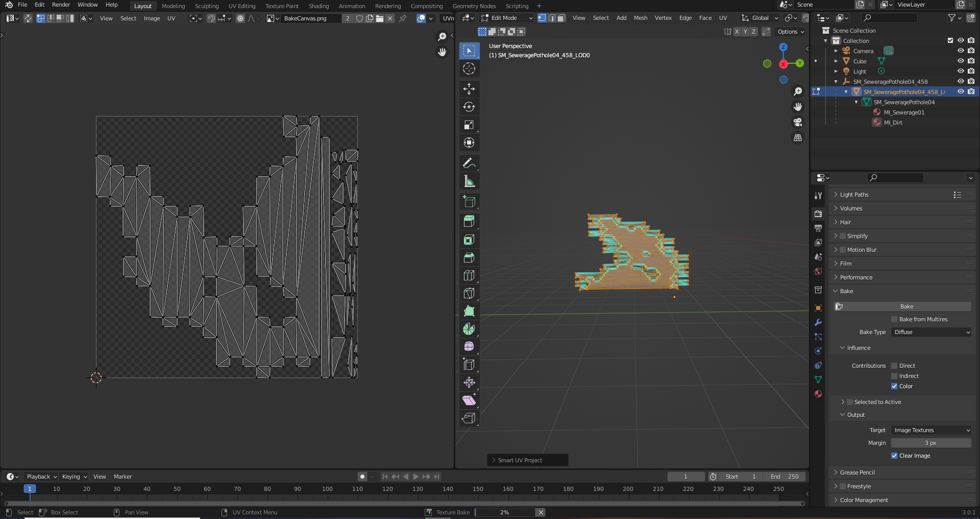Select the Add Cube tool
Image resolution: width=980 pixels, height=519 pixels.
pos(469,201)
